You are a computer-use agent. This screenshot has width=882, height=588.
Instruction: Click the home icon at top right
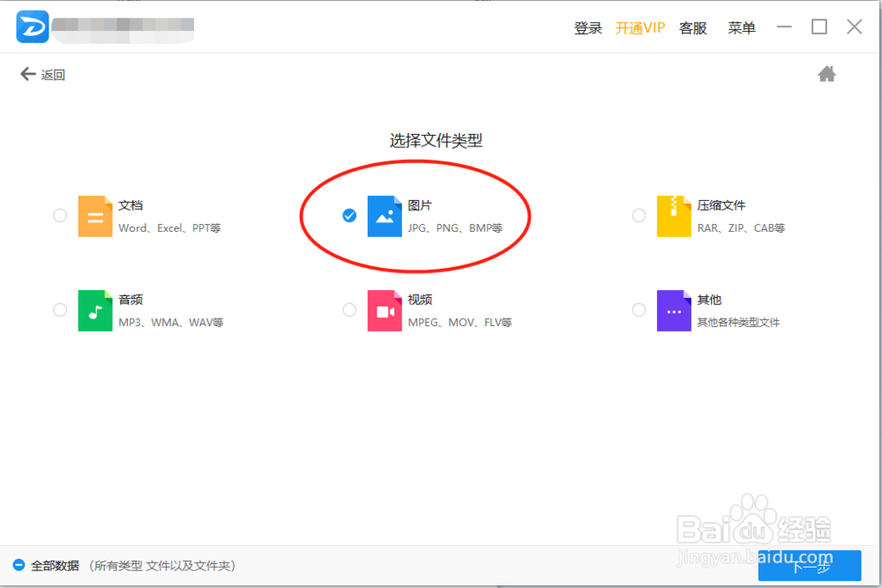point(826,74)
